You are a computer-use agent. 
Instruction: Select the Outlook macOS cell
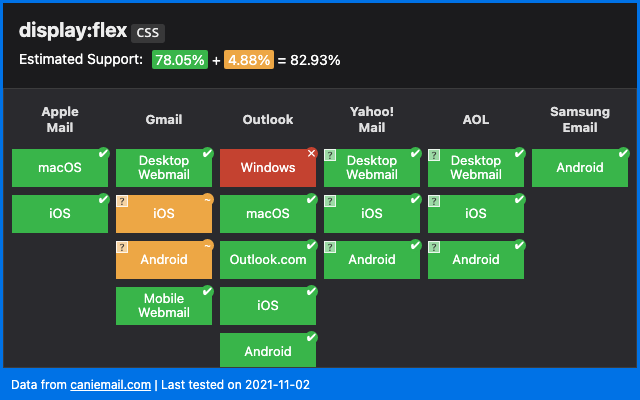267,214
